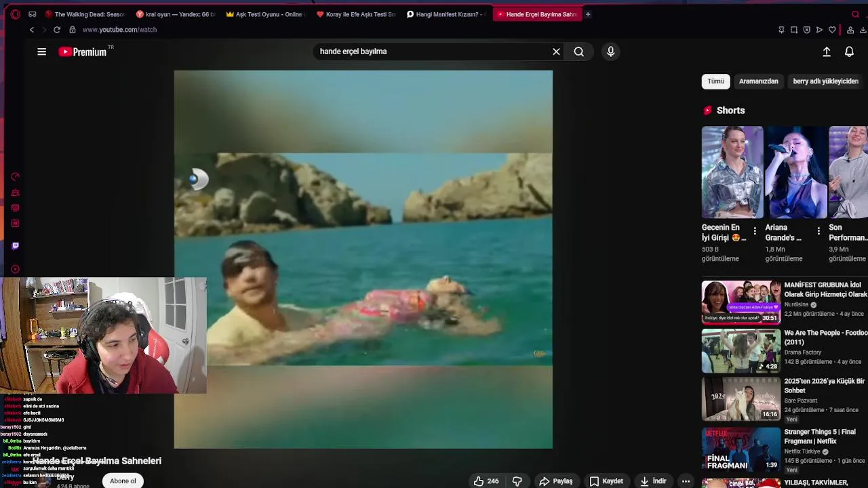
Task: Click the snapshot icon in address bar
Action: tap(794, 30)
